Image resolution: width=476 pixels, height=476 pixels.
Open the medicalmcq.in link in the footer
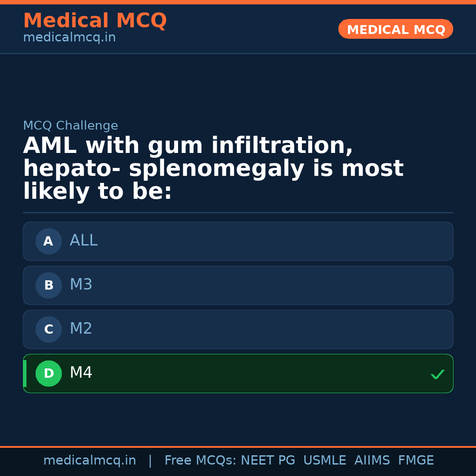coord(89,461)
